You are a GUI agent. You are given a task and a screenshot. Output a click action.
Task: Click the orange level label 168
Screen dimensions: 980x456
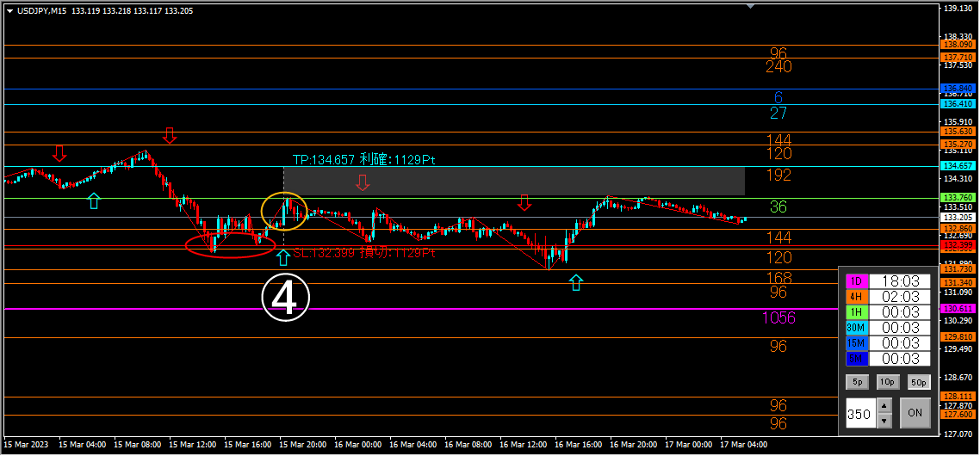(778, 278)
